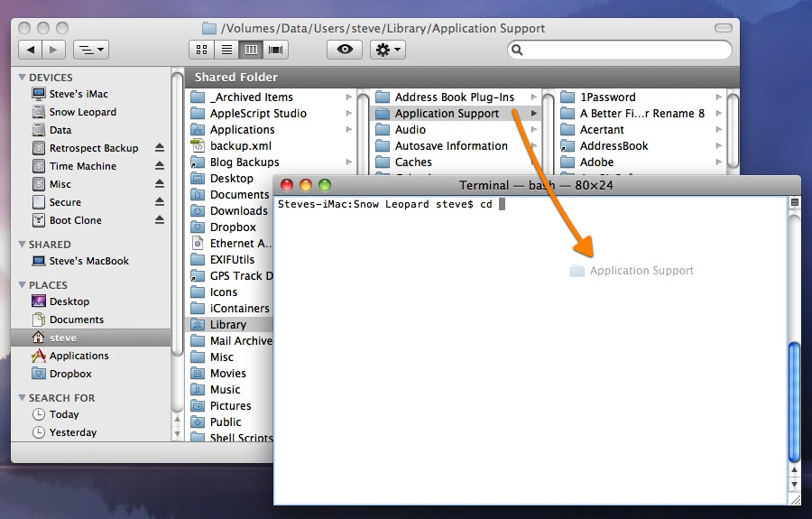Screen dimensions: 812x519
Task: Click the Music folder icon
Action: coord(198,390)
